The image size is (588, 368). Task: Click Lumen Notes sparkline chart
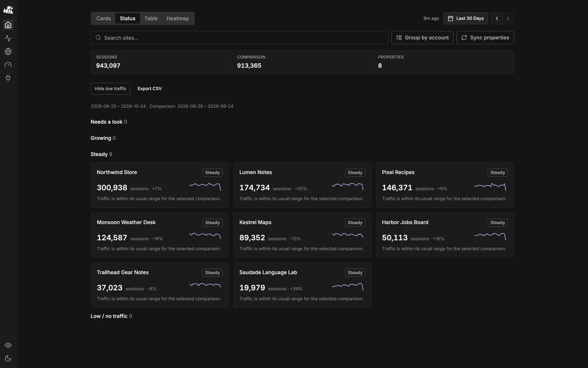[x=348, y=186]
